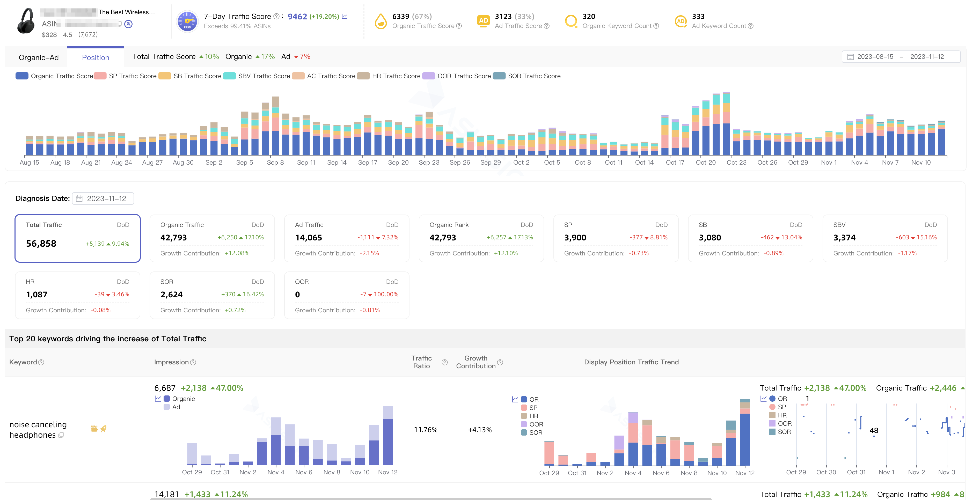Image resolution: width=980 pixels, height=500 pixels.
Task: Click the headphones product thumbnail
Action: tap(26, 21)
